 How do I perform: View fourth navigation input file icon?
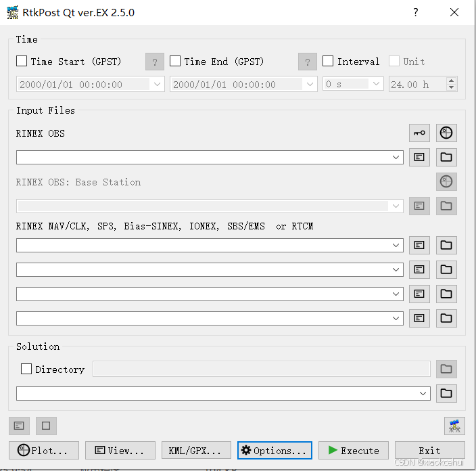[419, 318]
